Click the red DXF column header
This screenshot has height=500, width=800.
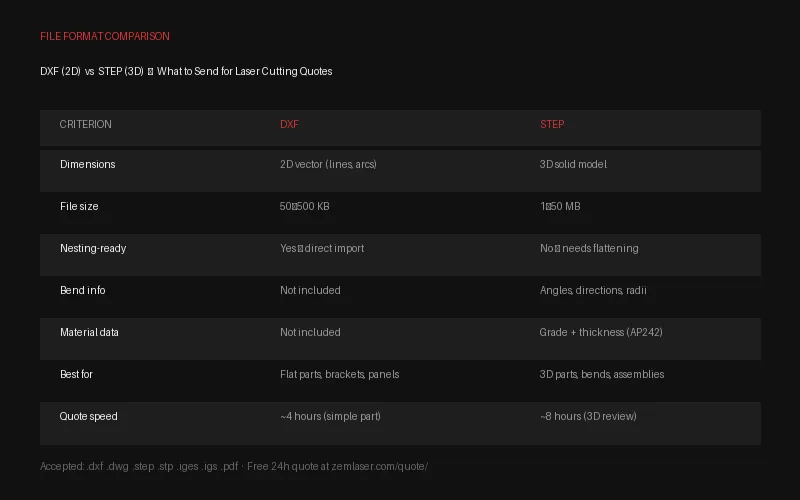click(289, 124)
